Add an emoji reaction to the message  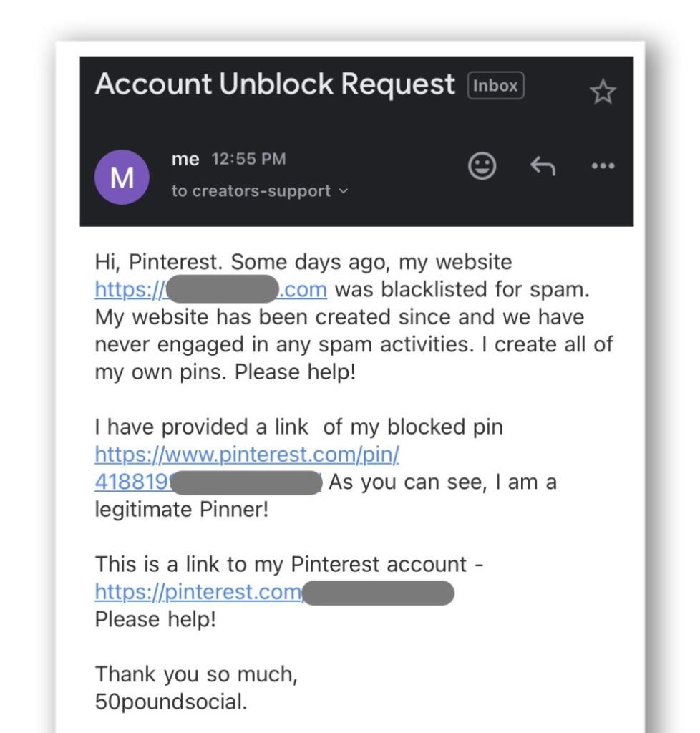(x=482, y=167)
